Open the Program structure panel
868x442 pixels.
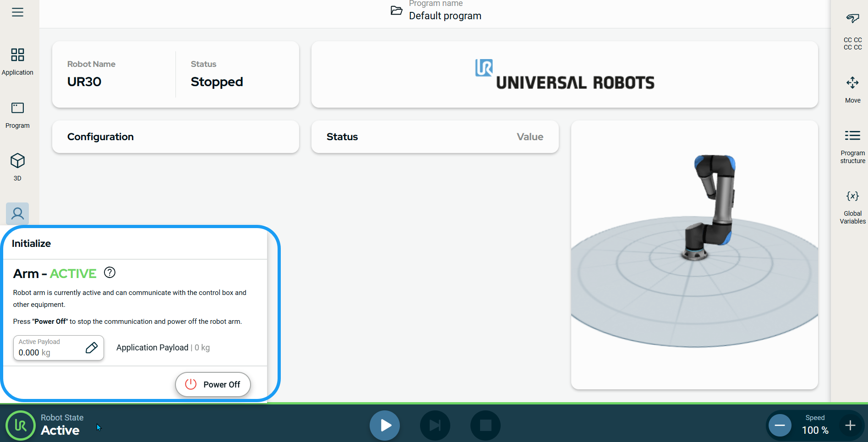tap(852, 147)
